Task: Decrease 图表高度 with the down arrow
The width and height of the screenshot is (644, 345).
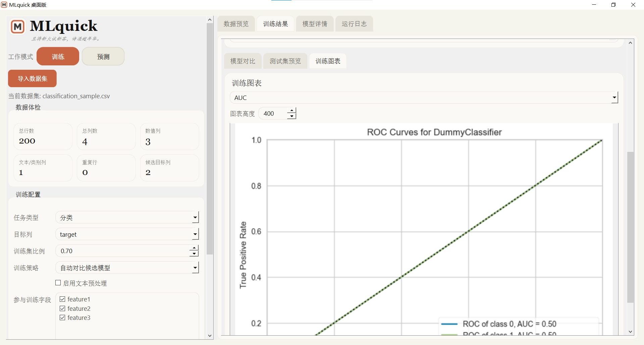Action: coord(292,116)
